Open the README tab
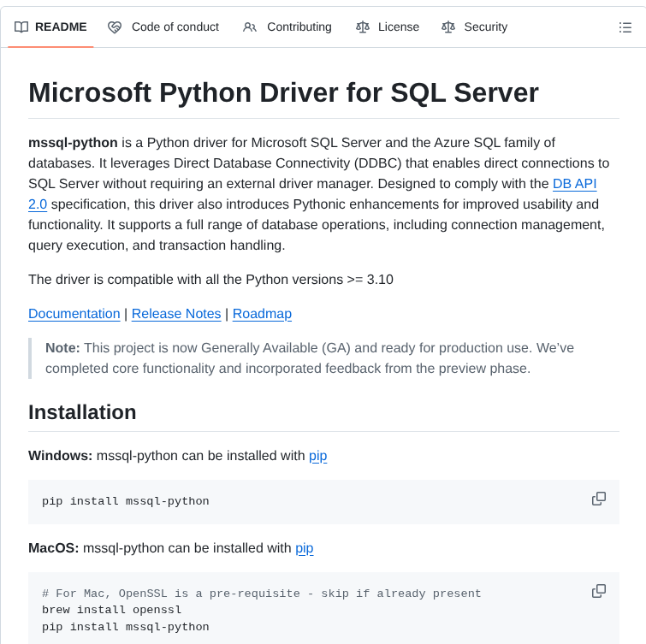This screenshot has width=646, height=644. click(x=50, y=27)
